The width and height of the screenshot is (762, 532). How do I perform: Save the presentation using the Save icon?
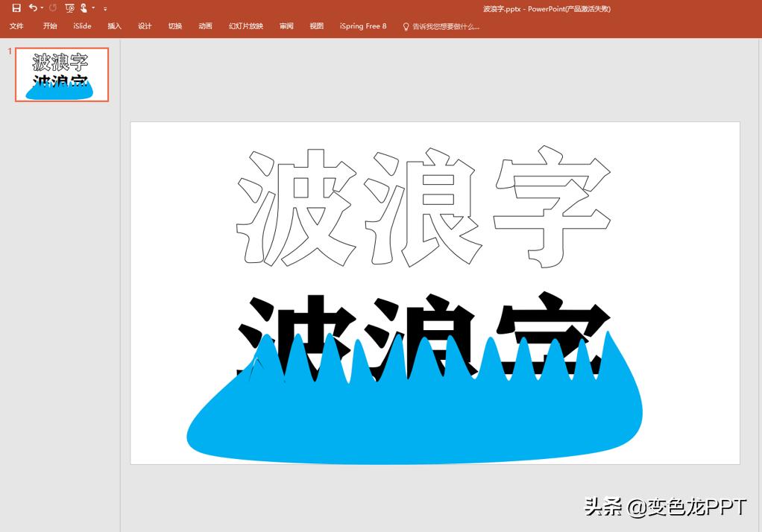[x=17, y=8]
